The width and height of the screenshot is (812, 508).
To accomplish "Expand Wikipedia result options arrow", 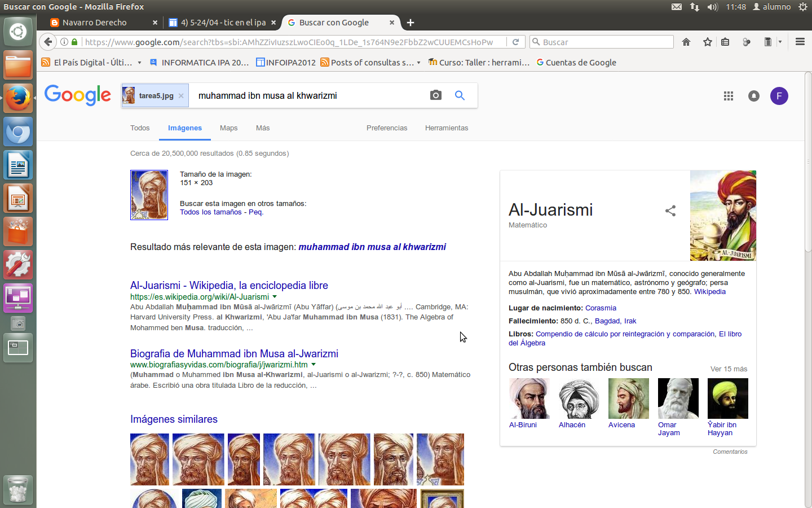I will coord(275,297).
